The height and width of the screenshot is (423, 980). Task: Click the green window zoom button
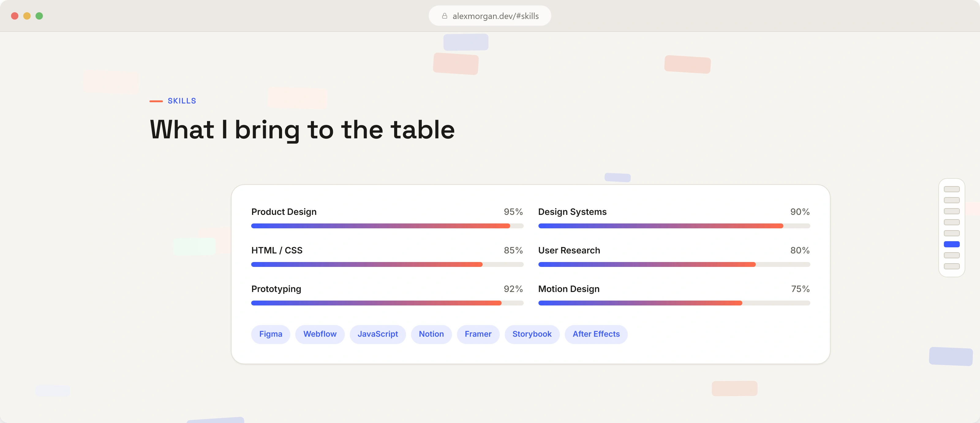[39, 16]
